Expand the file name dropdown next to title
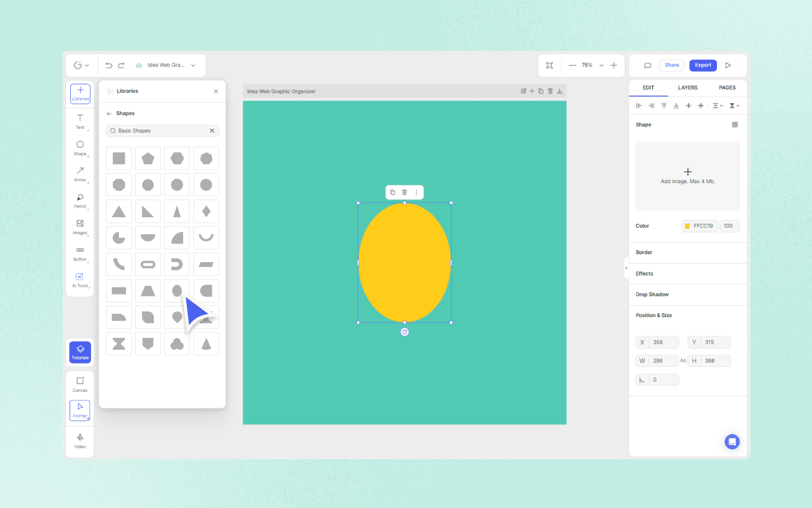 [193, 65]
